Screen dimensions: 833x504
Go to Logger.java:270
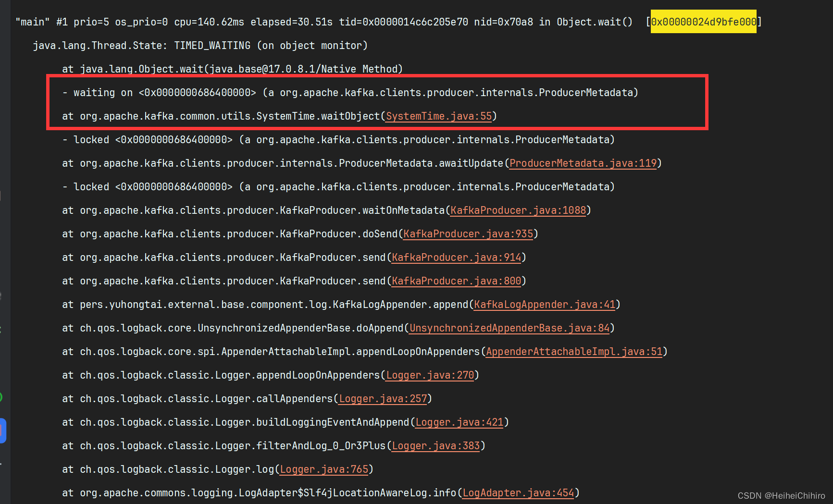tap(430, 375)
